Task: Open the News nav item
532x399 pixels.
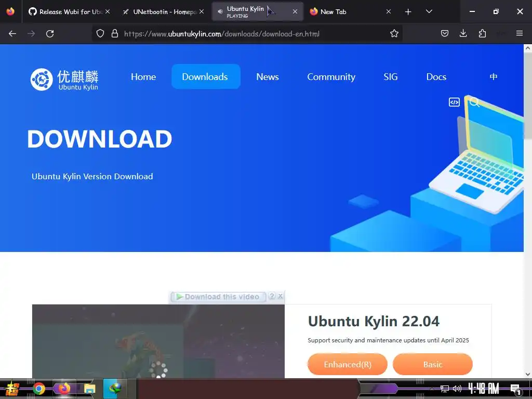Action: coord(268,77)
